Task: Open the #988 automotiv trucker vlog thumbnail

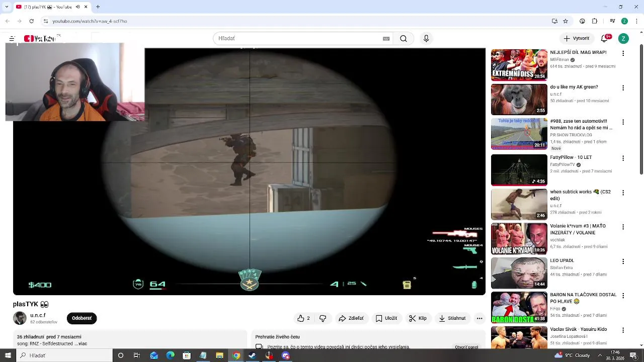Action: click(519, 134)
